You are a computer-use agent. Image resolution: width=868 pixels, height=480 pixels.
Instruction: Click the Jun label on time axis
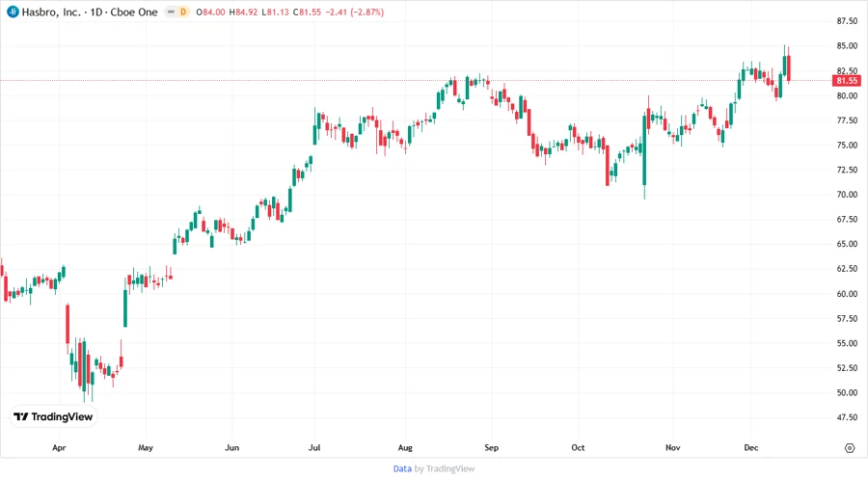click(x=231, y=448)
